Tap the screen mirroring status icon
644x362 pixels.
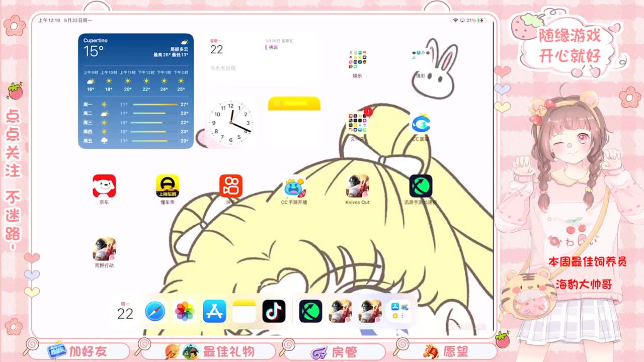click(462, 21)
